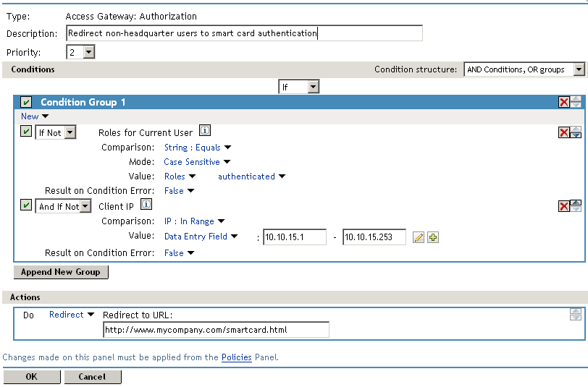Delete the Client IP condition
The image size is (588, 387).
[564, 207]
